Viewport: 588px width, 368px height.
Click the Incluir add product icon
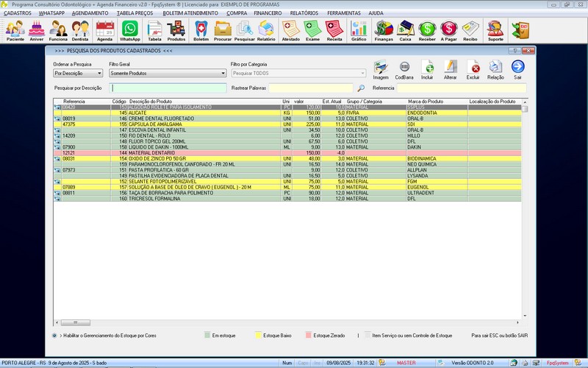(x=428, y=68)
